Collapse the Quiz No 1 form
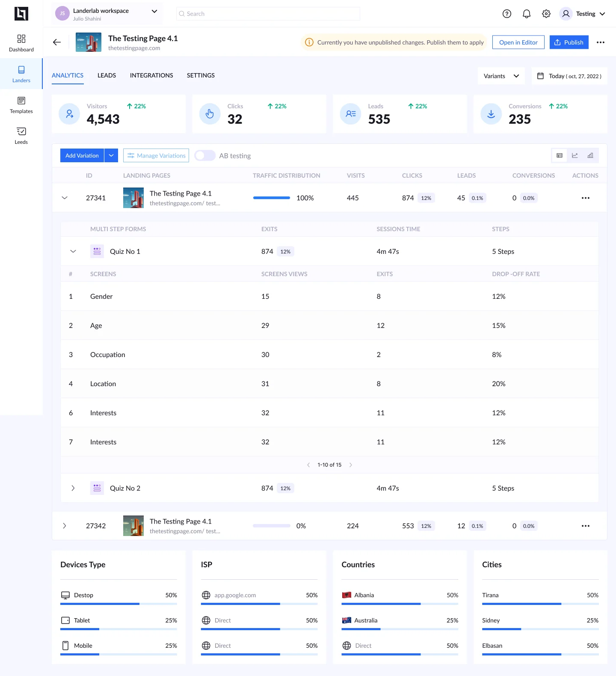The image size is (616, 676). (x=73, y=251)
